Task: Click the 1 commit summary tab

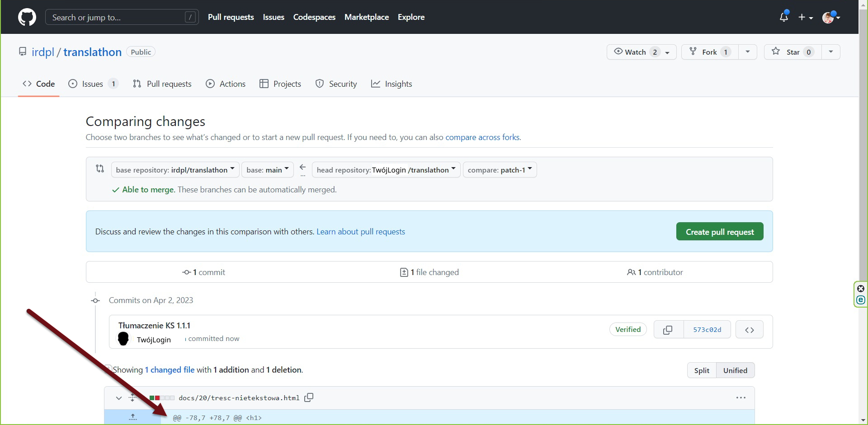Action: pyautogui.click(x=203, y=272)
